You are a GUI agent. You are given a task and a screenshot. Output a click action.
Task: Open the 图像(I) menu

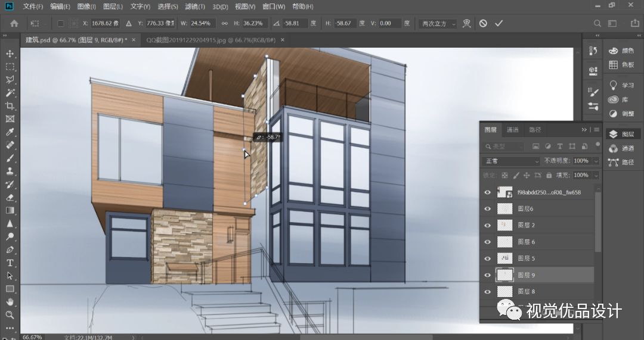point(86,7)
